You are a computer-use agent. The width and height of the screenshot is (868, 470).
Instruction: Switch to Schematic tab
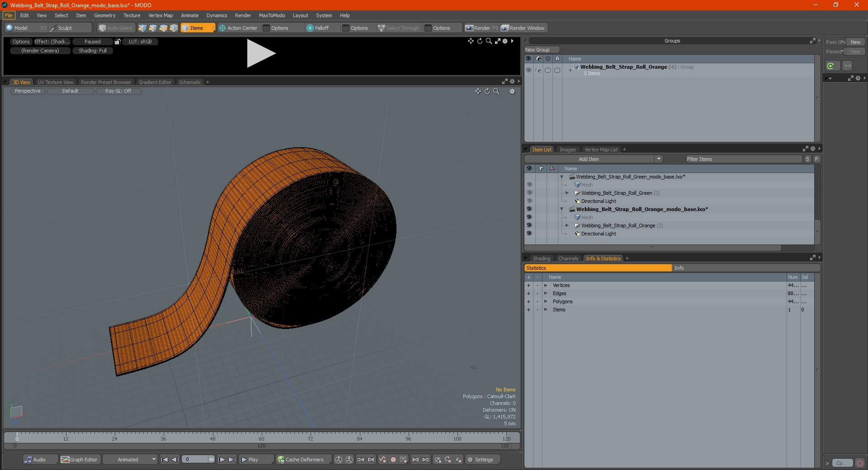[190, 82]
